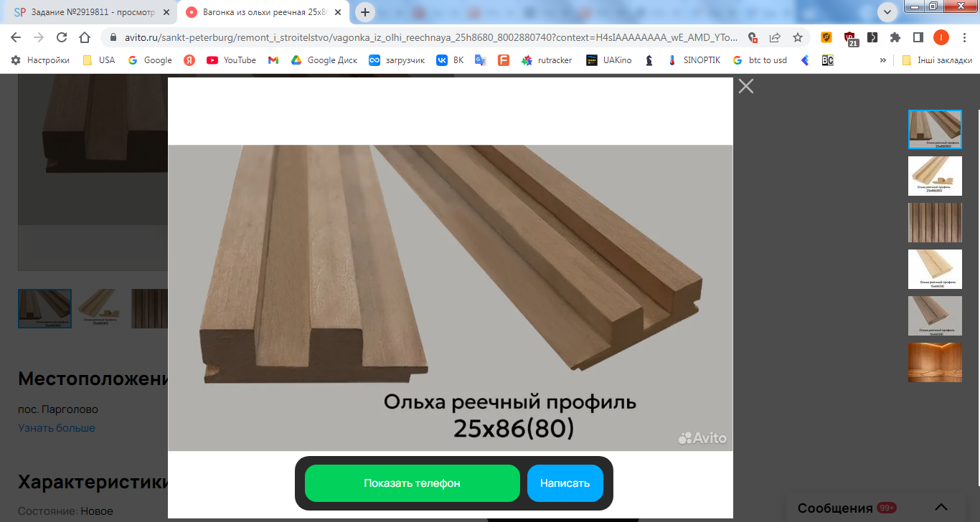
Task: Go back to the previous page
Action: [x=15, y=37]
